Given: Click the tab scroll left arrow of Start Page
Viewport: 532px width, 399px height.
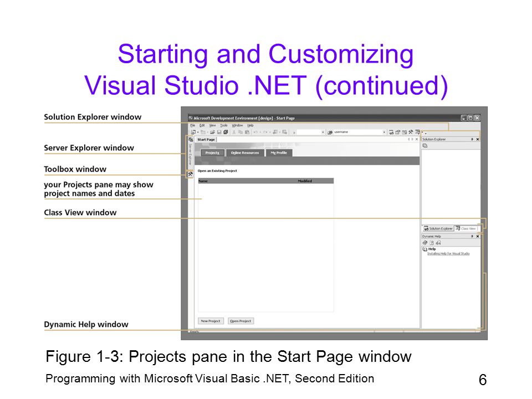Looking at the screenshot, I should [409, 139].
